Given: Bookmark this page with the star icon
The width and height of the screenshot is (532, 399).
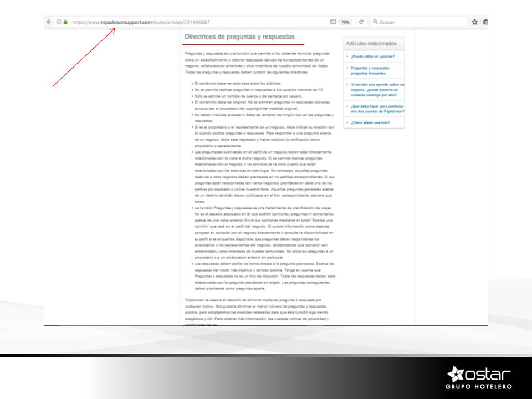Looking at the screenshot, I should pyautogui.click(x=474, y=22).
